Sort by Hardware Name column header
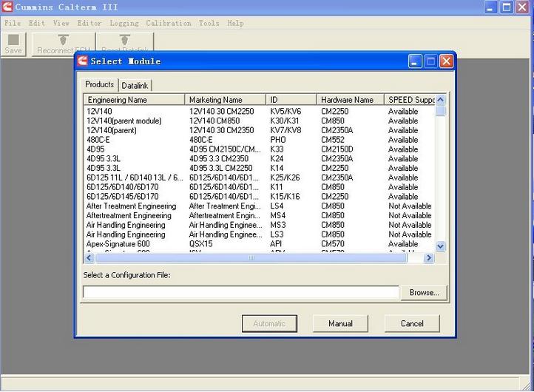534x392 pixels. pyautogui.click(x=350, y=100)
